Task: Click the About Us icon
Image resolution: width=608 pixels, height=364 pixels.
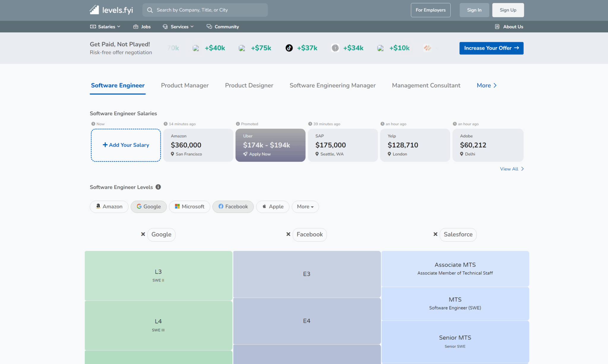Action: [497, 27]
